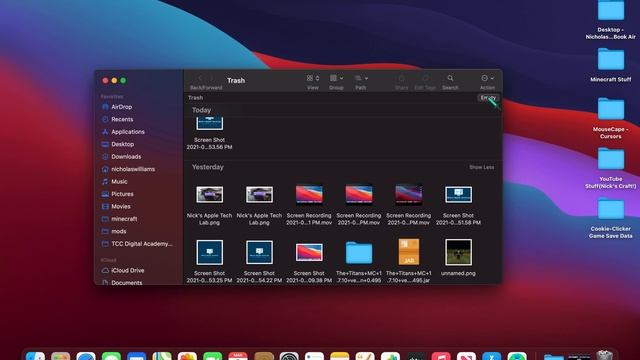Click the Back arrow in the toolbar
The height and width of the screenshot is (360, 640).
click(x=200, y=78)
